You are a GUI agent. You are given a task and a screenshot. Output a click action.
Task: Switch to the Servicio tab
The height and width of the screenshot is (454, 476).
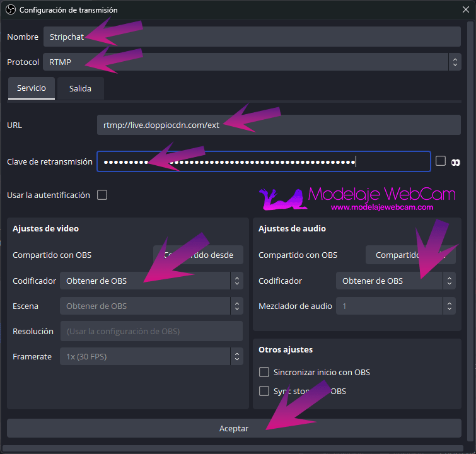pos(32,88)
